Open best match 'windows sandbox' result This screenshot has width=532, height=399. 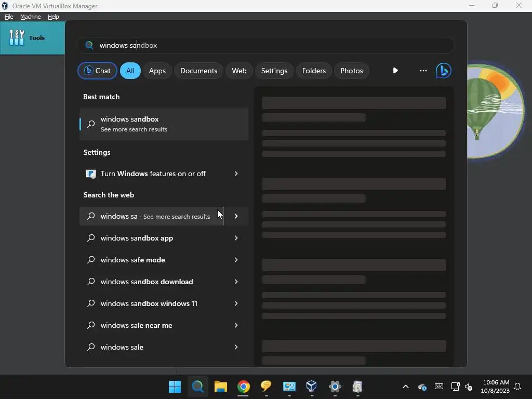tap(164, 124)
